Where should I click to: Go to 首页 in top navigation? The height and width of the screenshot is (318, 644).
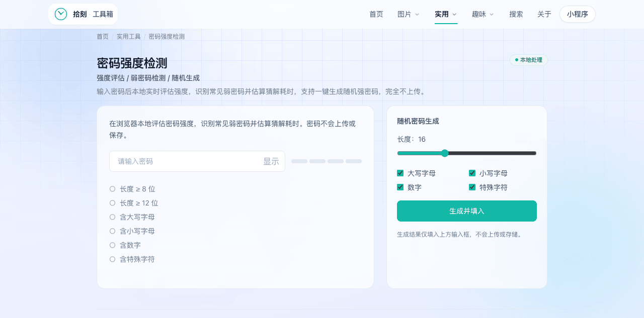(x=376, y=14)
